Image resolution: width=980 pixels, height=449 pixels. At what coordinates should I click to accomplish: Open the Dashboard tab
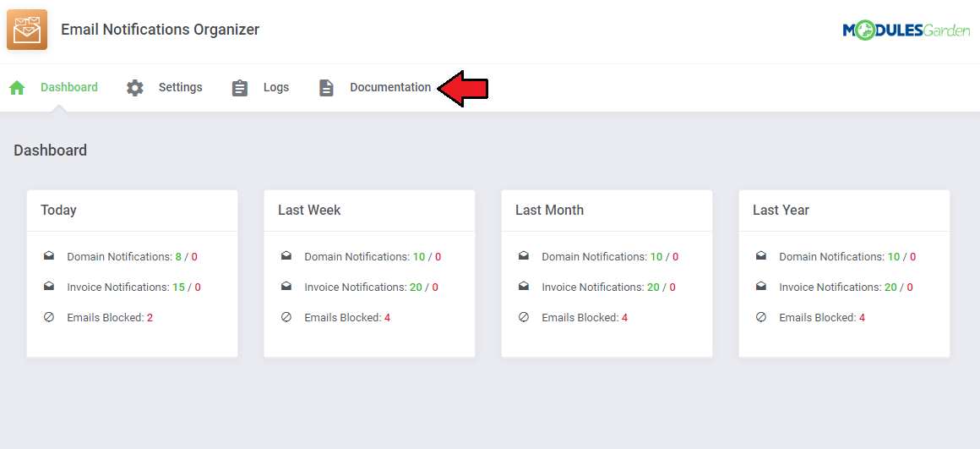pos(68,88)
